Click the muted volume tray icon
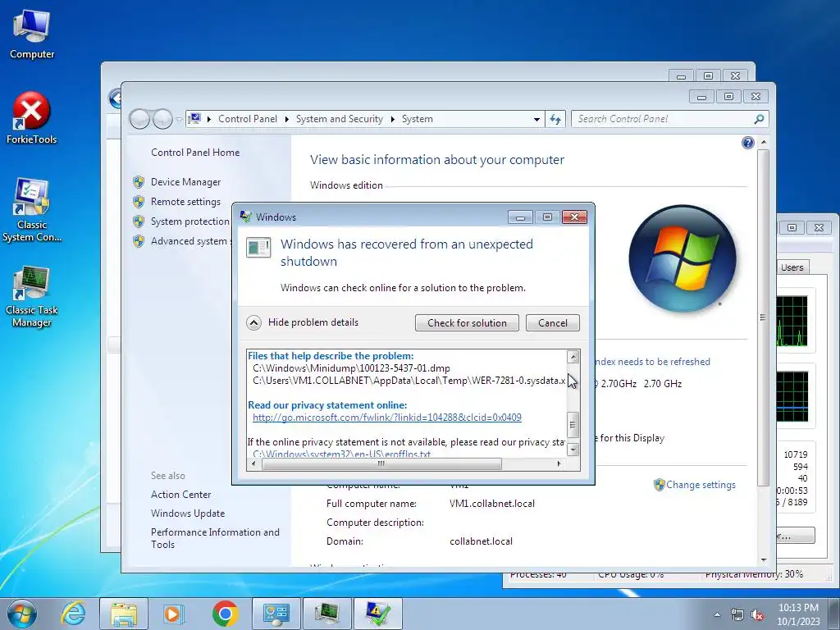The image size is (840, 630). [x=757, y=614]
